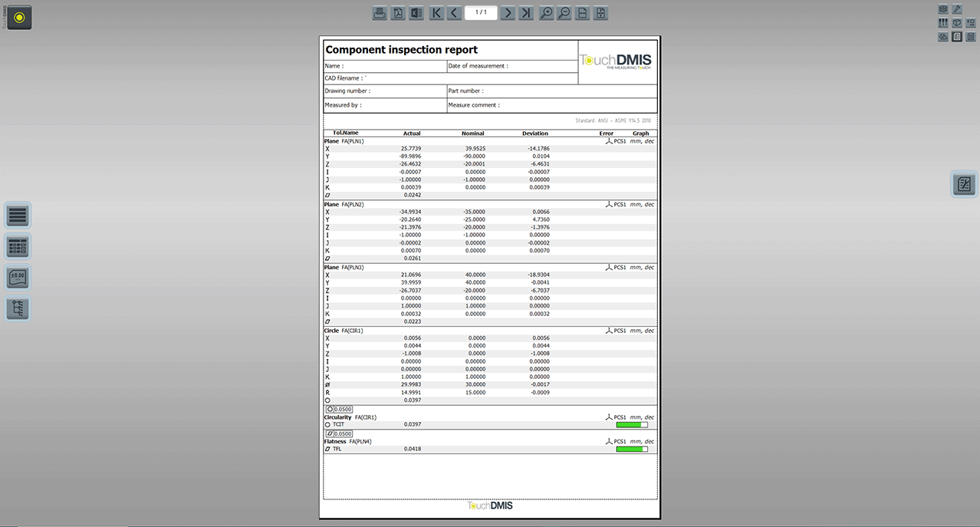
Task: Go to the previous report page
Action: click(x=454, y=13)
